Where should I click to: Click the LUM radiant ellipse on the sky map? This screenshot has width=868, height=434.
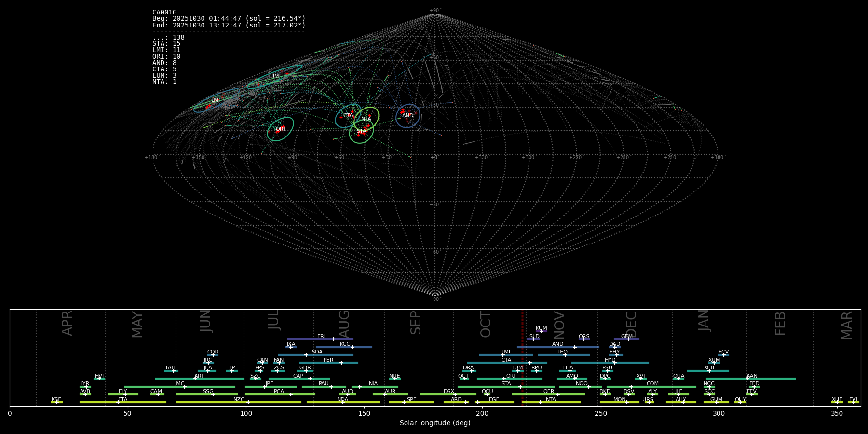click(x=274, y=77)
